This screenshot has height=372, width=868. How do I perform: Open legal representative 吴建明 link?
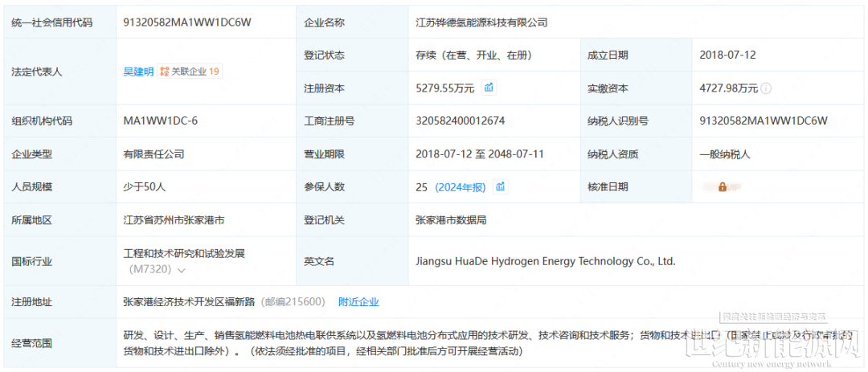pyautogui.click(x=137, y=72)
